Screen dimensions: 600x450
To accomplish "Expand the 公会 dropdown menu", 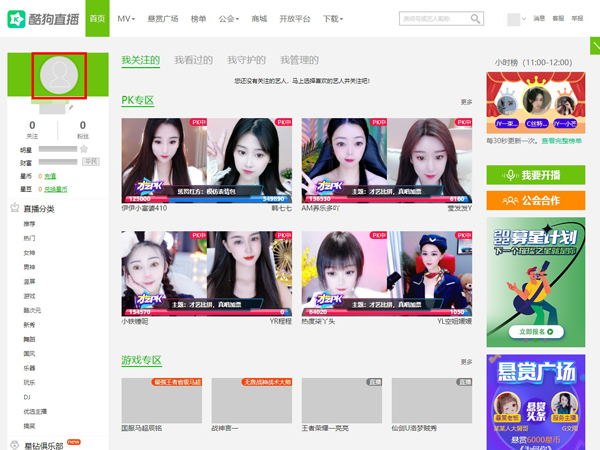I will point(229,19).
